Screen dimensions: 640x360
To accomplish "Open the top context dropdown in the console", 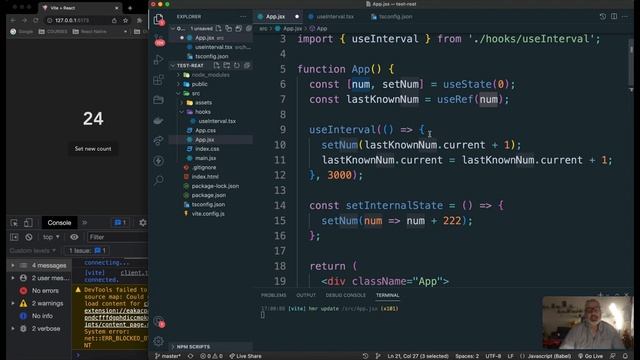I will 51,237.
